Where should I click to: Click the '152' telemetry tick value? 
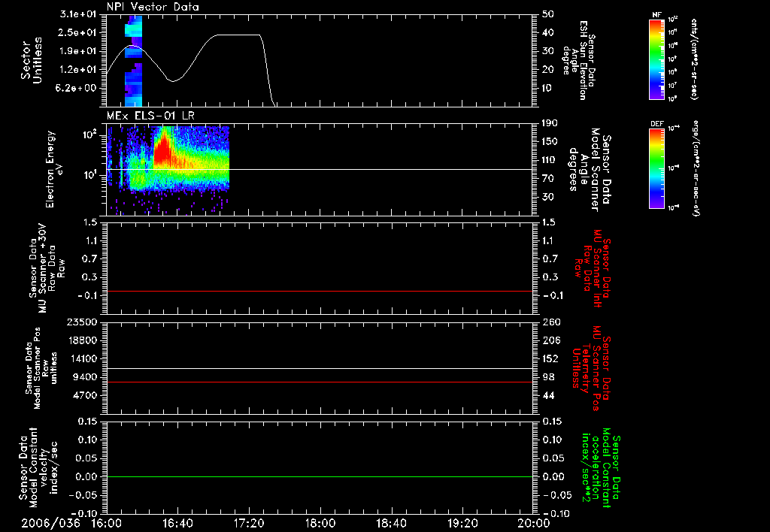551,358
